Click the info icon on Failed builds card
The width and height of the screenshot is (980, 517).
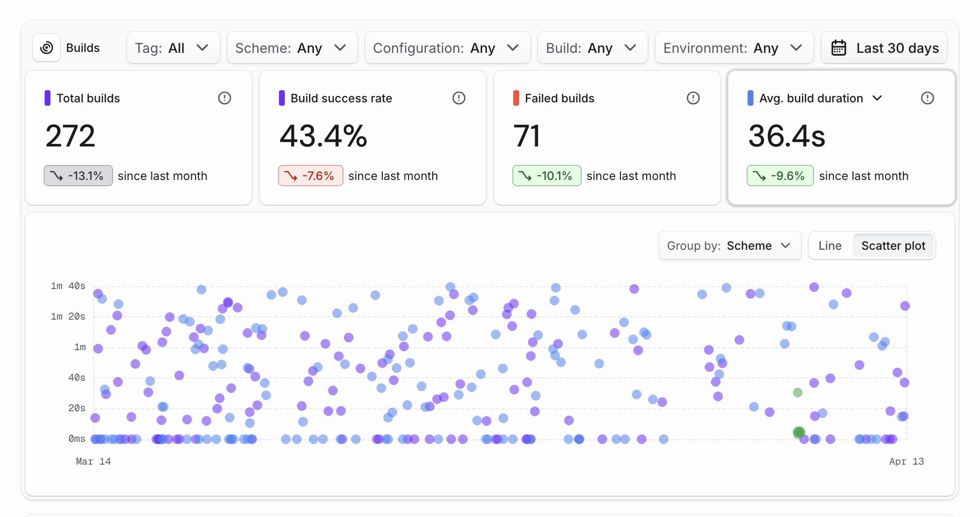click(694, 98)
